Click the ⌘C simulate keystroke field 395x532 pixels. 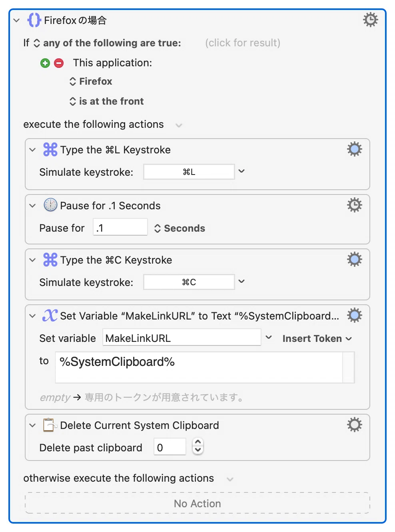(x=189, y=282)
